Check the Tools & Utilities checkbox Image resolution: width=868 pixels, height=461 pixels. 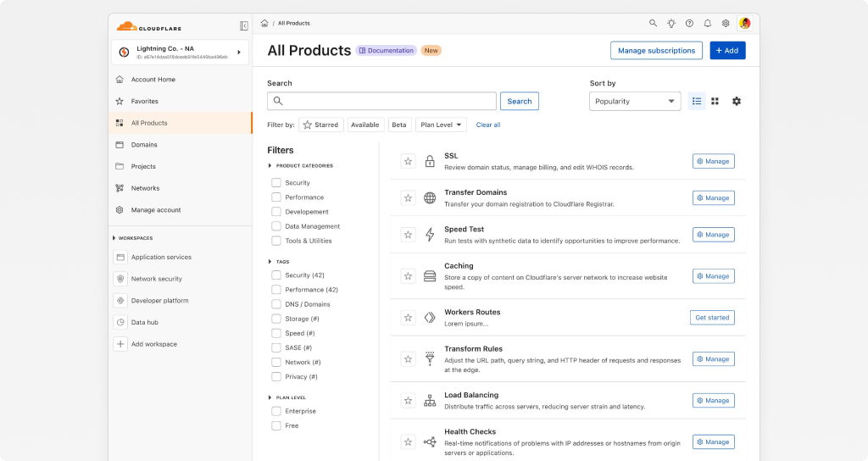pos(276,241)
